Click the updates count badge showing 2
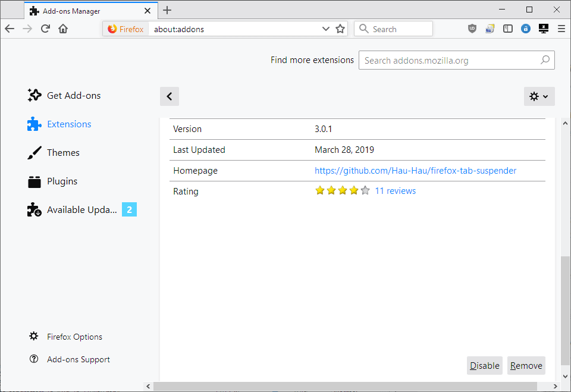Image resolution: width=571 pixels, height=392 pixels. pyautogui.click(x=129, y=209)
